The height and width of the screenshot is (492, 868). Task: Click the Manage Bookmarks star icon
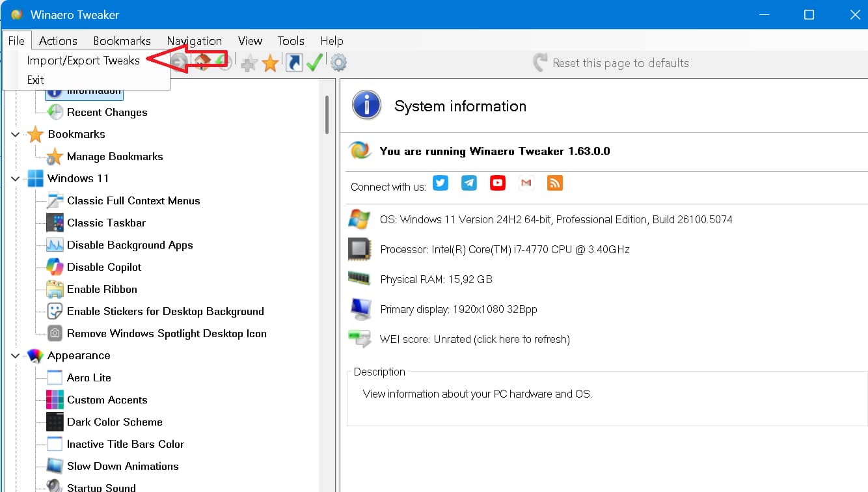point(55,156)
